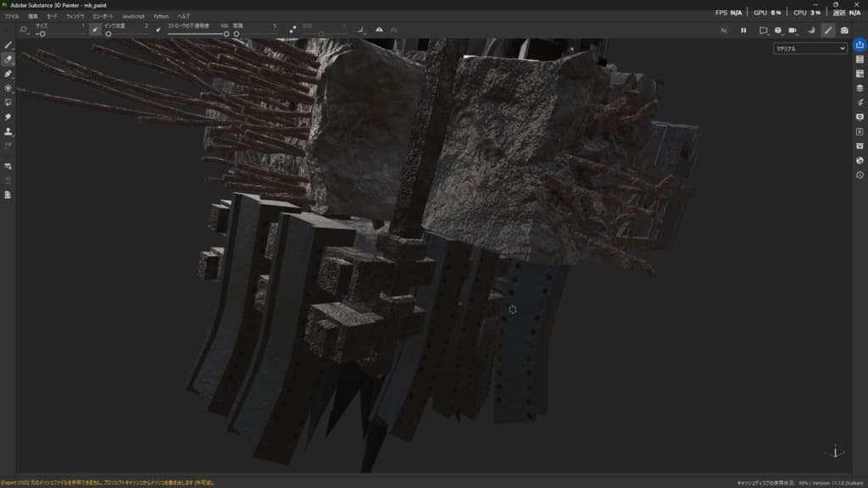
Task: Toggle size pen pressure button
Action: tap(95, 30)
